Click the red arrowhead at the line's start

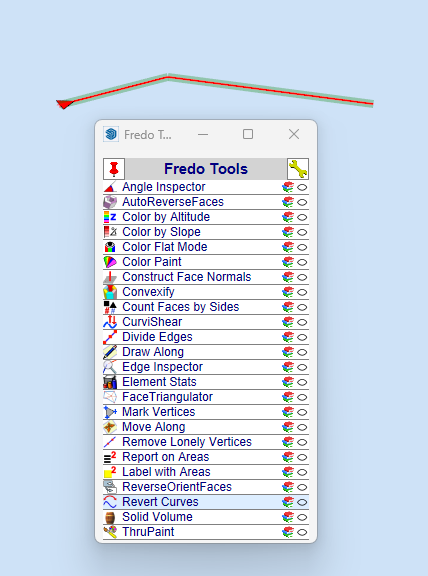[65, 104]
